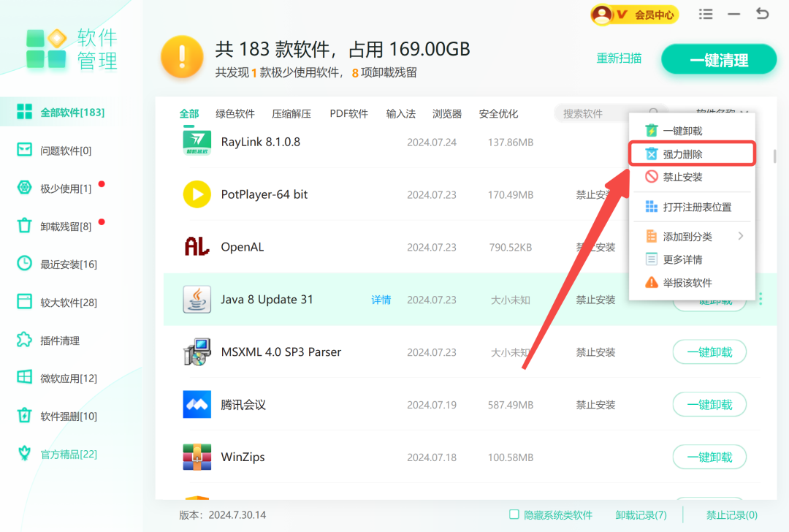Switch to the 安全优化 tab
The image size is (789, 532).
498,114
